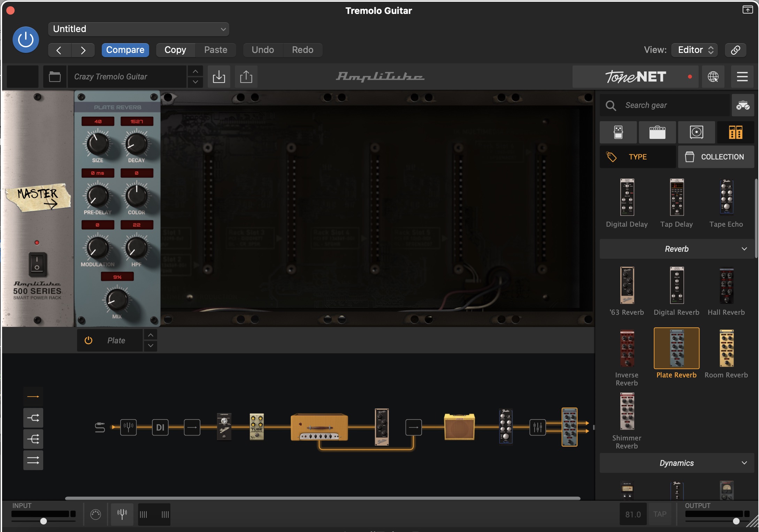Select the Tube Overdrive pedal in chain
759x532 pixels.
[x=257, y=427]
